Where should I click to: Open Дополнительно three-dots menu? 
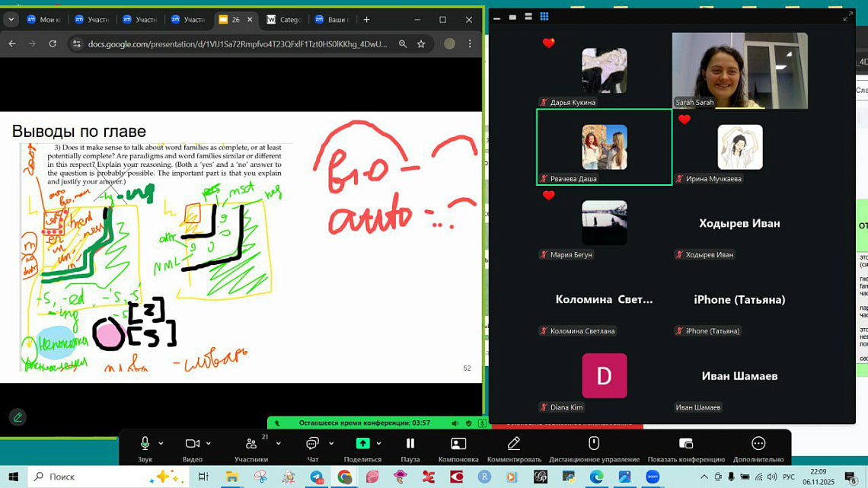[x=758, y=444]
